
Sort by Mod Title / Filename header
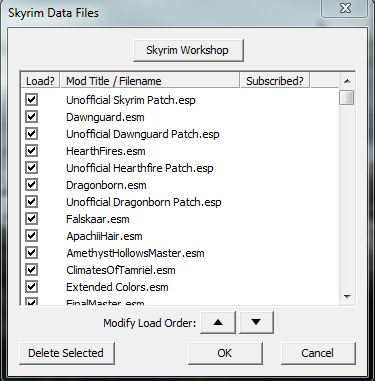tap(150, 81)
